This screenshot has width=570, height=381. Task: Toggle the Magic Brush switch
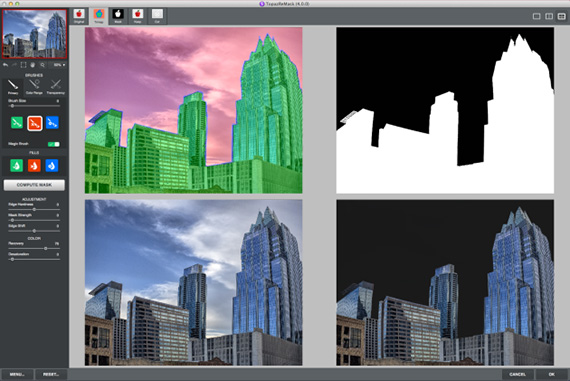pos(54,144)
